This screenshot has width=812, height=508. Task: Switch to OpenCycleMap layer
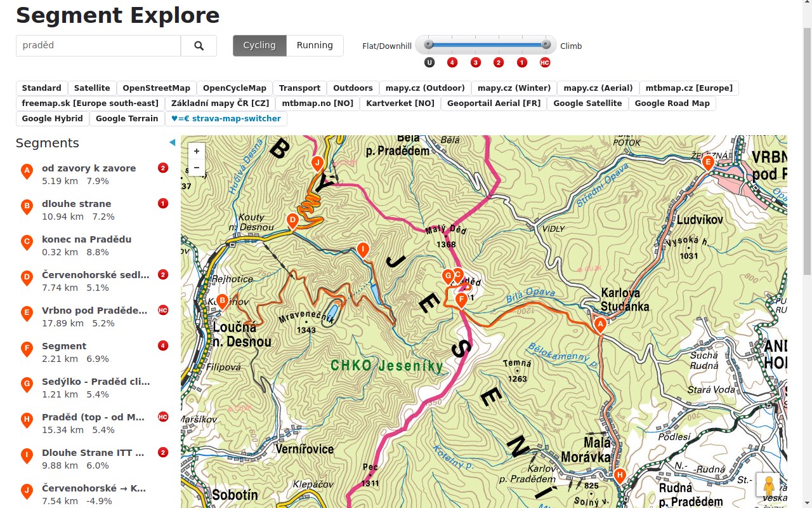pos(235,88)
